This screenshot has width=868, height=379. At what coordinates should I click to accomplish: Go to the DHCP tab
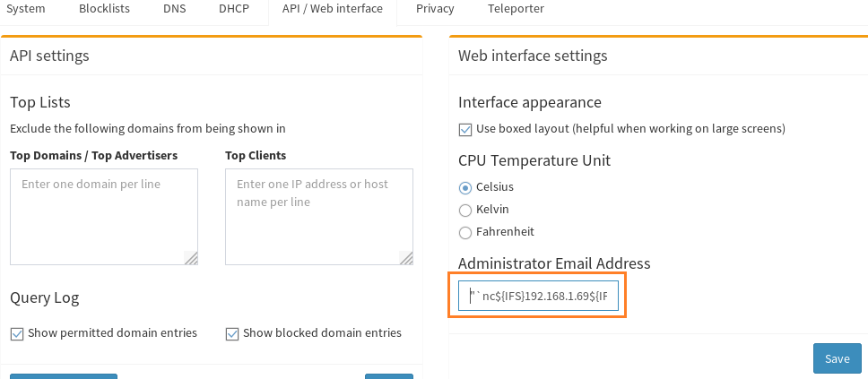[234, 9]
